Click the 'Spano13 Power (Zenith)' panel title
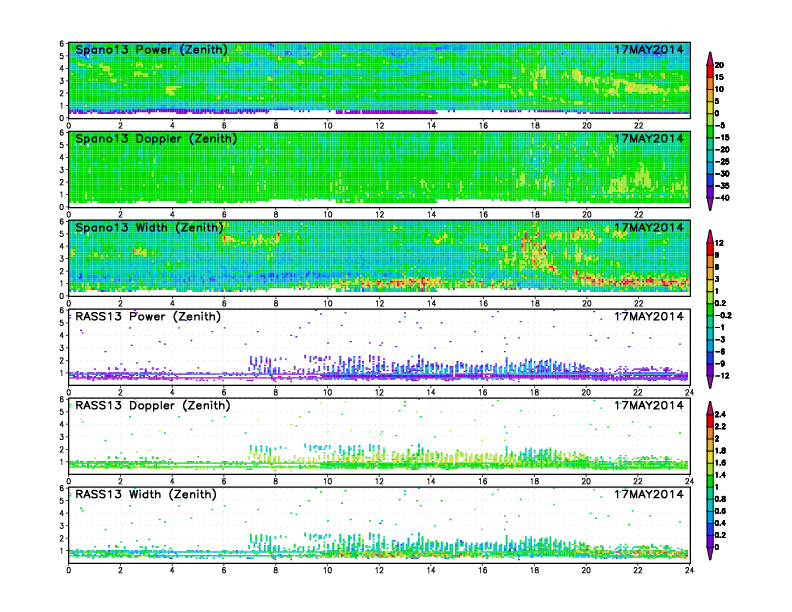The height and width of the screenshot is (612, 792). tap(152, 50)
